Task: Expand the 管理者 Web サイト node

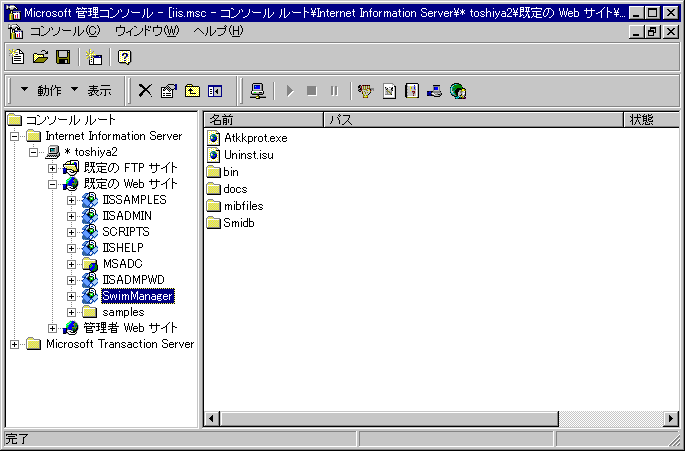Action: point(52,328)
